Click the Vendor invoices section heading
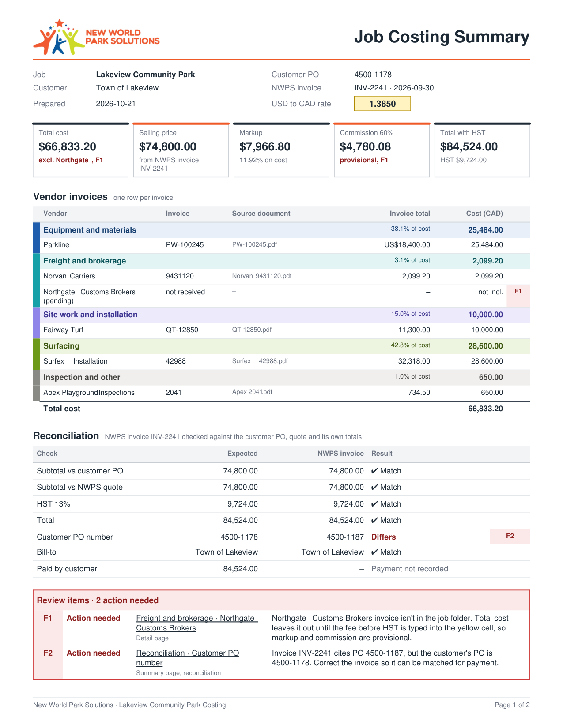The width and height of the screenshot is (563, 728). tap(70, 197)
